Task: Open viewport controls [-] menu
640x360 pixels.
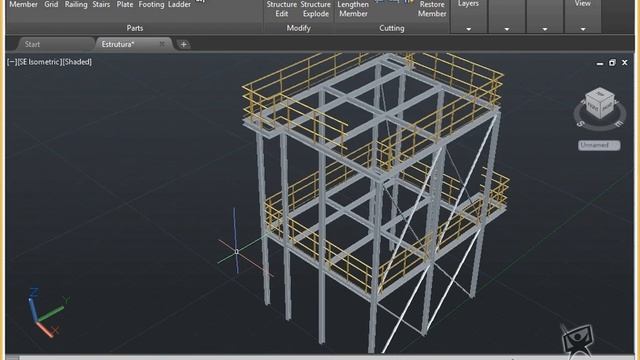Action: (x=12, y=62)
